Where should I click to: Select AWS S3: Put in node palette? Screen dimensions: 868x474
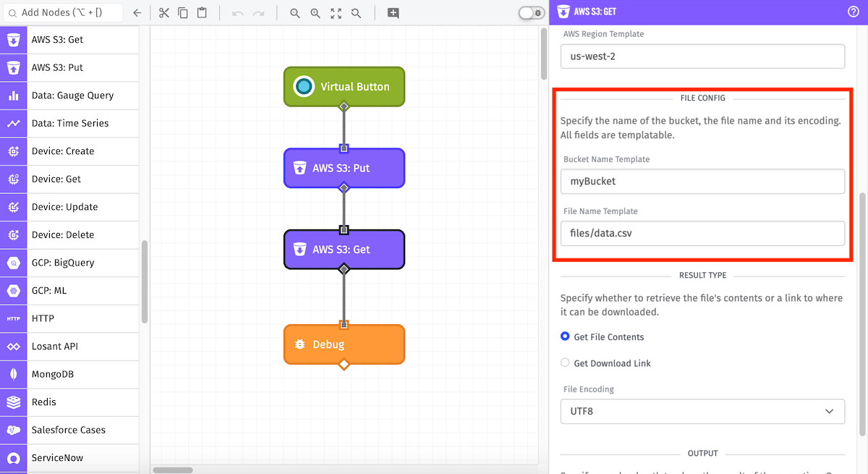[69, 67]
